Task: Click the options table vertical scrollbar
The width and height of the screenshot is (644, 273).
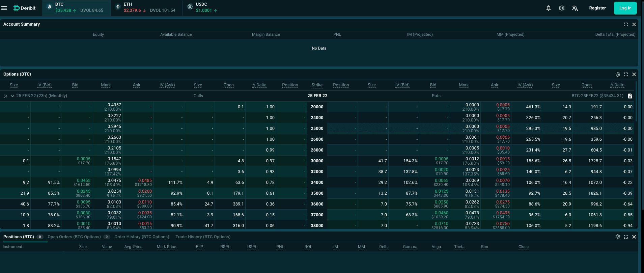Action: [x=636, y=101]
